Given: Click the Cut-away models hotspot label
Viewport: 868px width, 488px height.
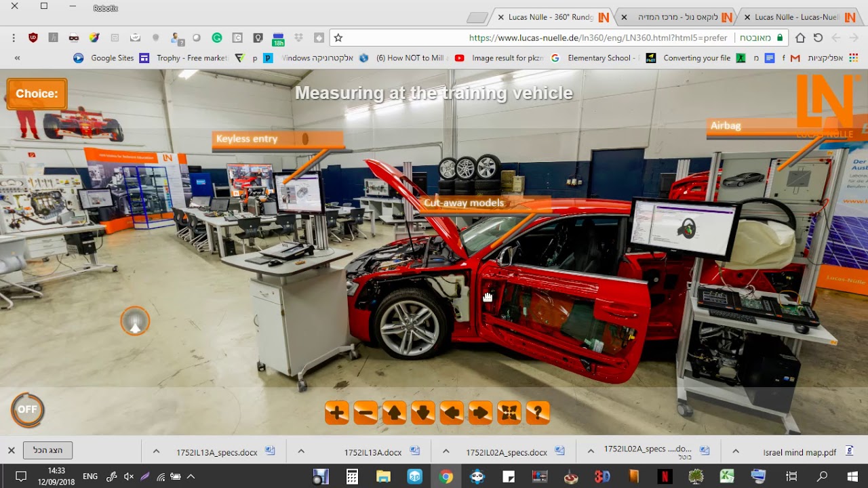Looking at the screenshot, I should [x=484, y=203].
